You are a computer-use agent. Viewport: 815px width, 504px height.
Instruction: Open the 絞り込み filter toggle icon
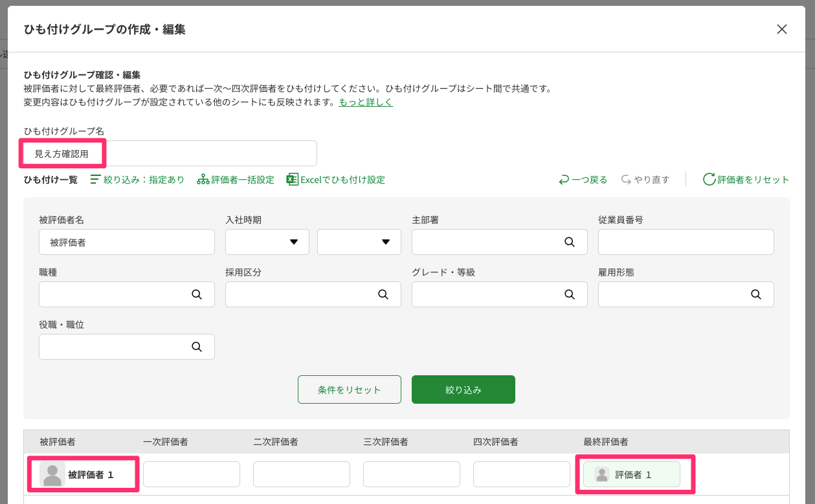point(95,179)
